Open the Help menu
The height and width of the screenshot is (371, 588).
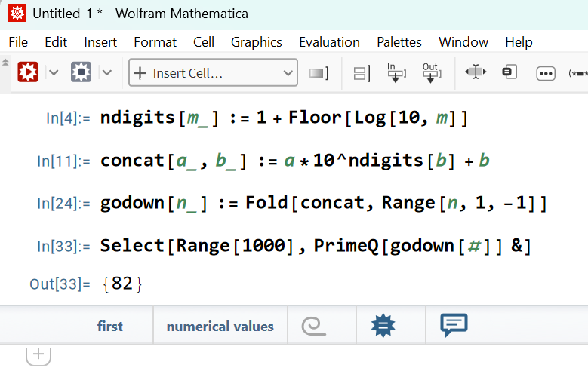519,42
